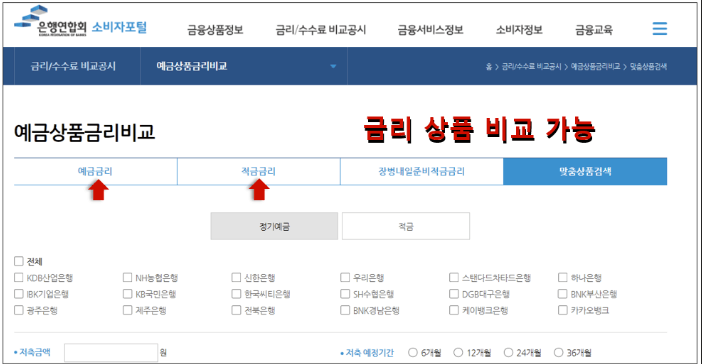
Task: Open 금리/수수료 비교공시 top menu
Action: coord(321,30)
